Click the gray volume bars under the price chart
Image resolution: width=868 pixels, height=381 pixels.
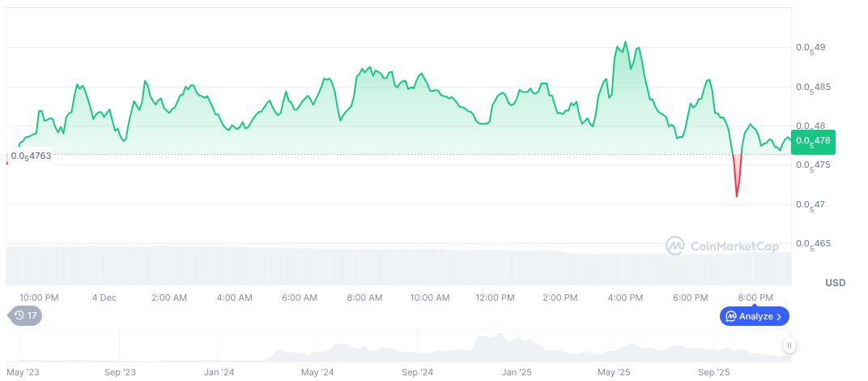click(324, 266)
